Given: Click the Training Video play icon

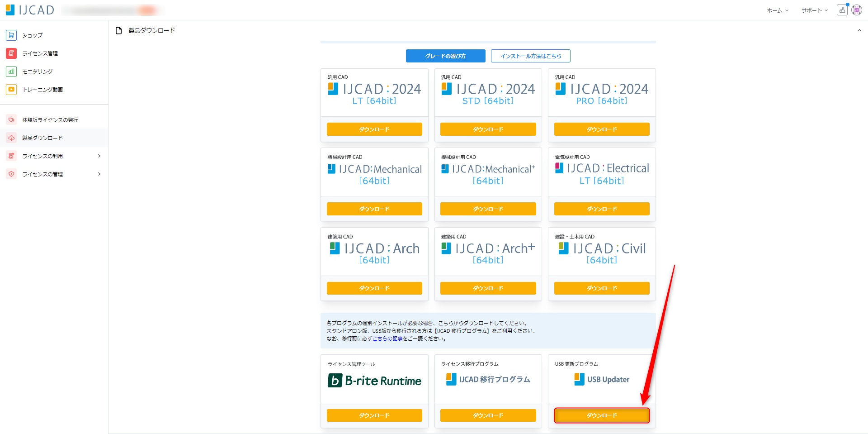Looking at the screenshot, I should [x=11, y=89].
